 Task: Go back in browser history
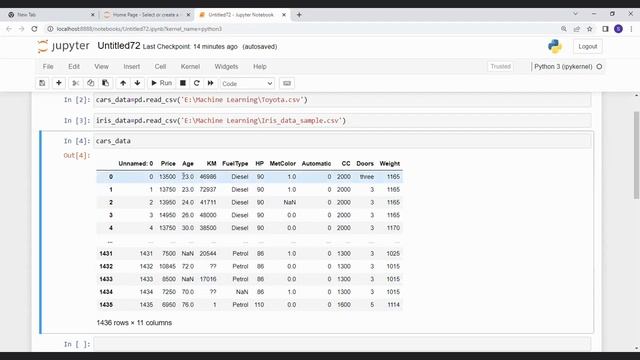coord(9,29)
